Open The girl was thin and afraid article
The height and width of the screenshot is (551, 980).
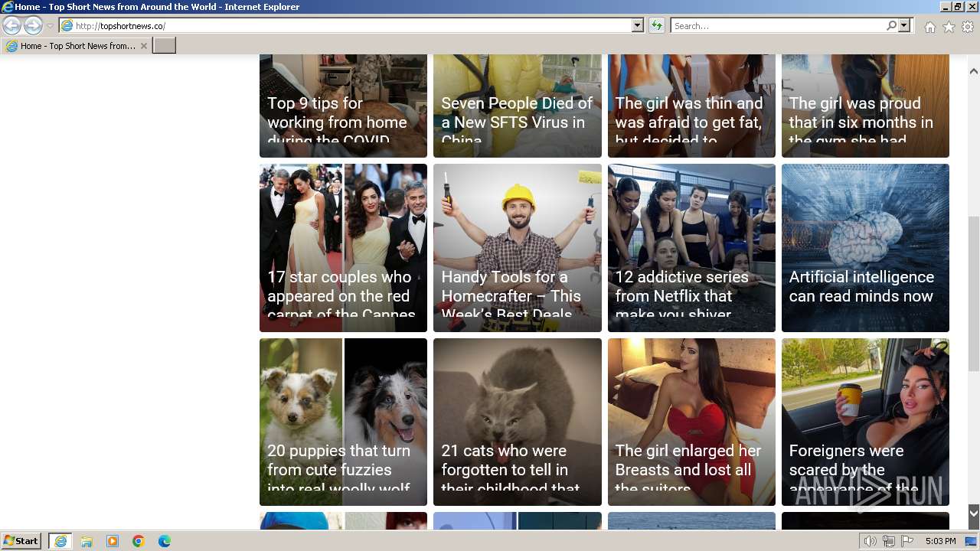(691, 106)
